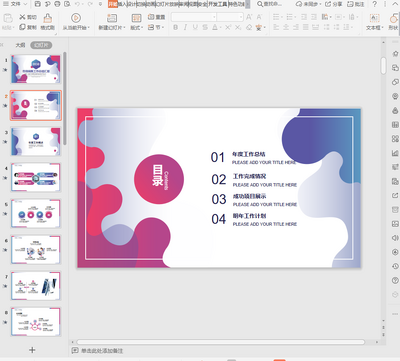Open the font size combo box

pyautogui.click(x=230, y=17)
